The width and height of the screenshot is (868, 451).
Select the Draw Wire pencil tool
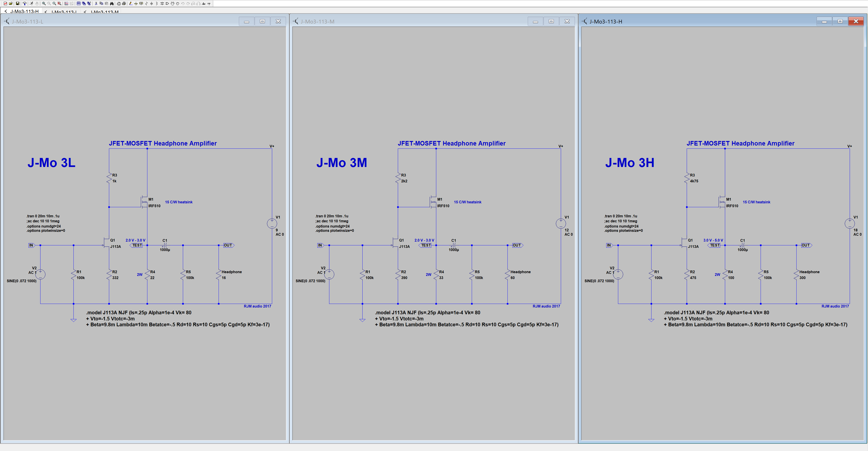(131, 3)
